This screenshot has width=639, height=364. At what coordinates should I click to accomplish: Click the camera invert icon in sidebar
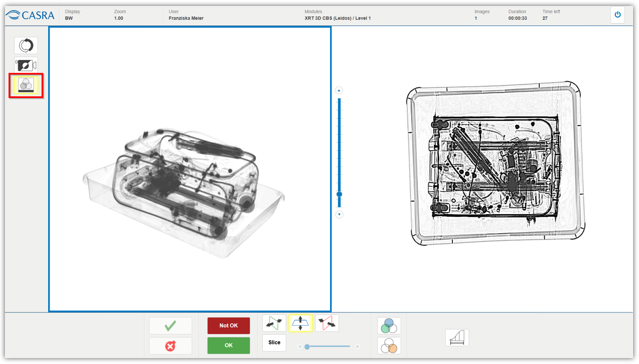[26, 65]
